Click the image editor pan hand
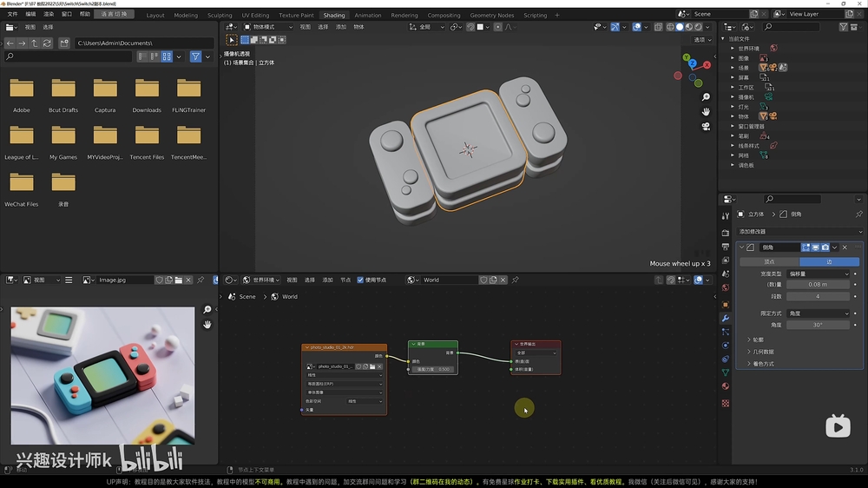Image resolution: width=868 pixels, height=488 pixels. (x=207, y=325)
